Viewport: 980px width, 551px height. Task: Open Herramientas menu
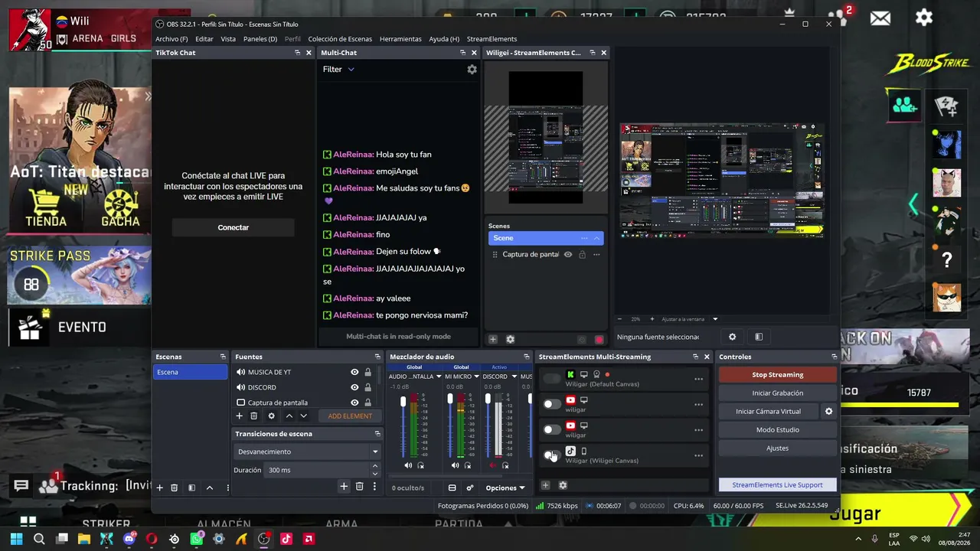[400, 39]
